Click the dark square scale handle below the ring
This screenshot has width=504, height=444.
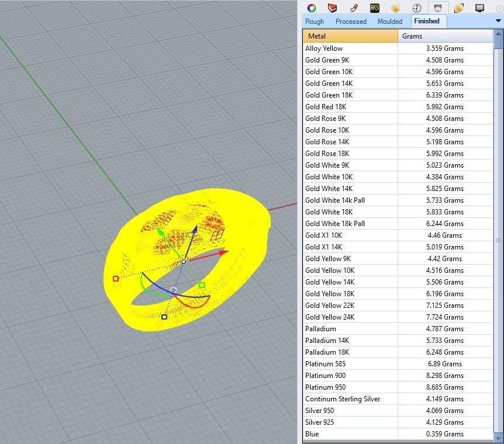pyautogui.click(x=164, y=317)
